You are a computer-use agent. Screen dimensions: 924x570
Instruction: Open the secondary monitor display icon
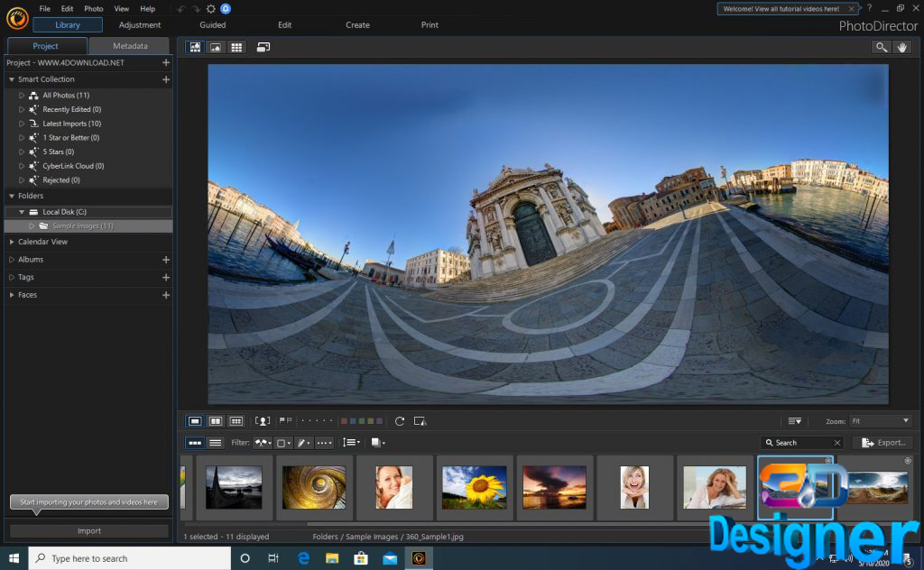point(263,47)
